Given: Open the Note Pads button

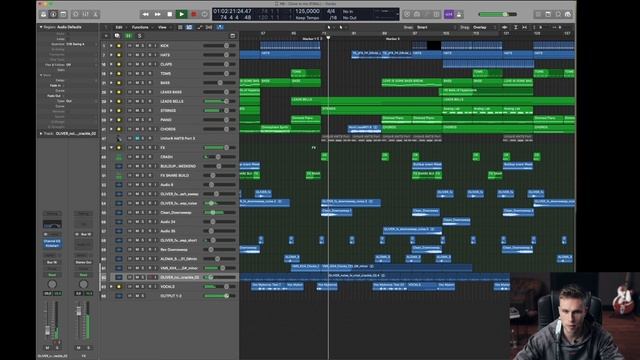Looking at the screenshot, I should pos(548,14).
